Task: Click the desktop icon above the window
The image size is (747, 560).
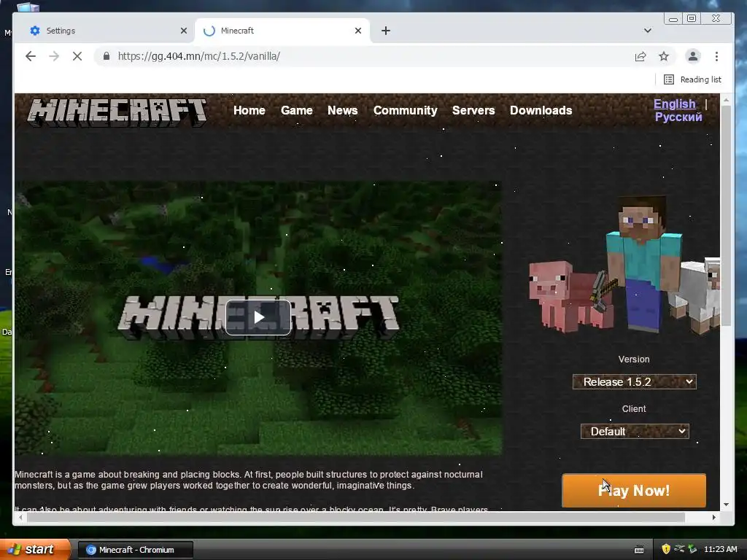Action: click(x=28, y=7)
